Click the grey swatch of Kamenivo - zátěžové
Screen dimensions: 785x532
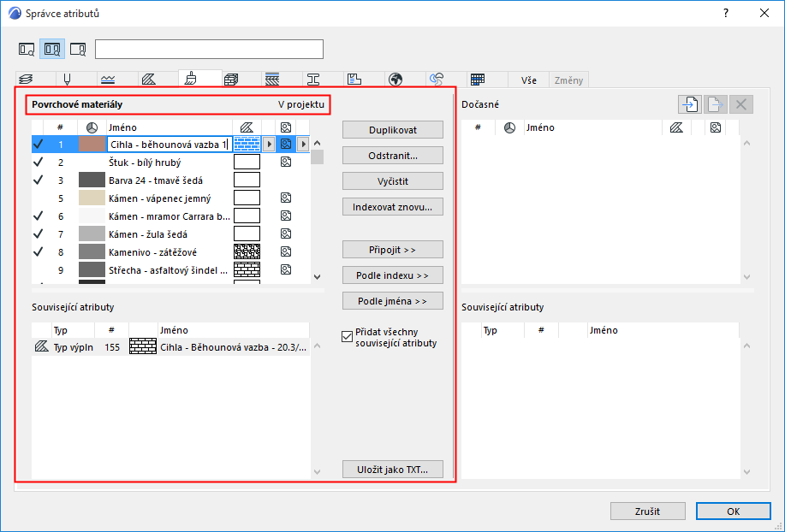point(92,252)
